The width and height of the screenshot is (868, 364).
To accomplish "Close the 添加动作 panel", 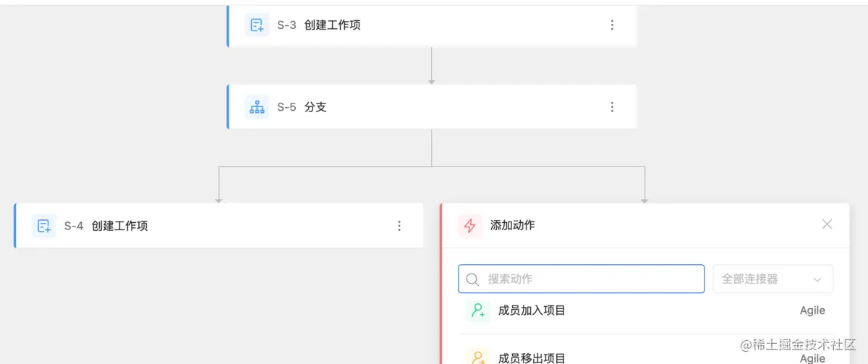I will point(827,224).
